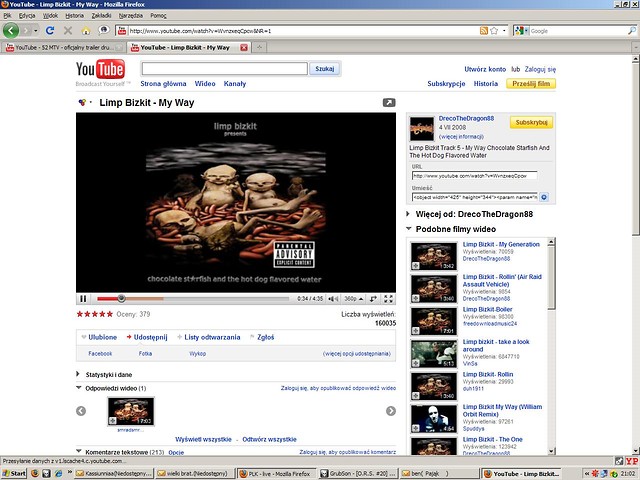Open the Firefox Home page icon
640x480 pixels.
pyautogui.click(x=86, y=31)
